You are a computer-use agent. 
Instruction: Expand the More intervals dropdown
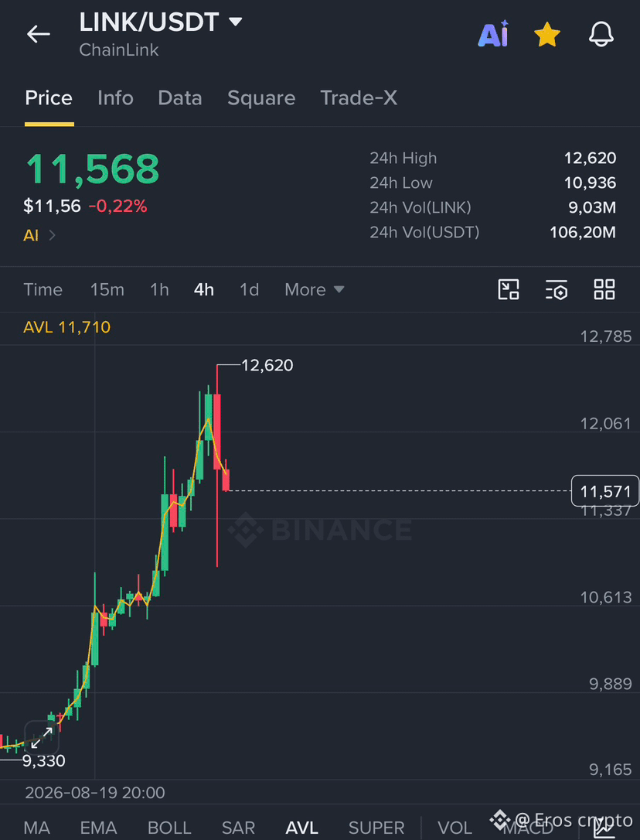[x=315, y=290]
